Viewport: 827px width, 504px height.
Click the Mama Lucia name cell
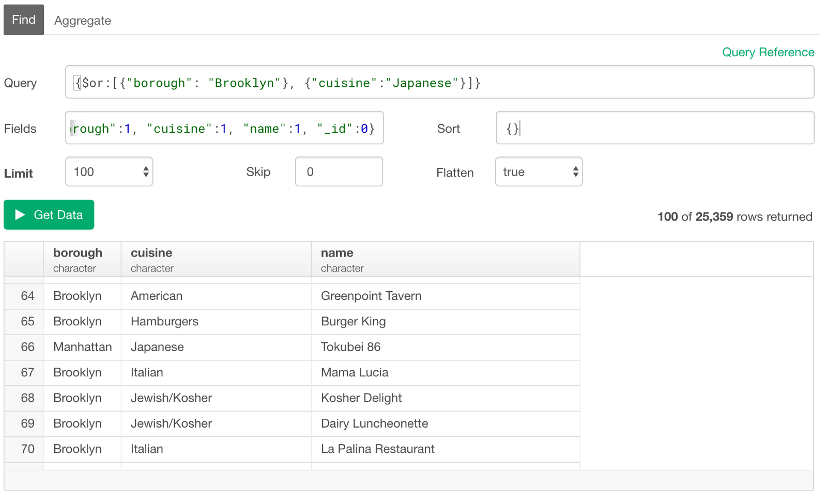point(446,372)
